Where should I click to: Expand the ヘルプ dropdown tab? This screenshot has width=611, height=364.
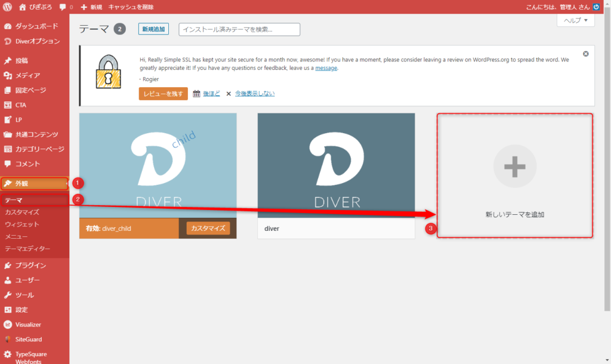point(576,20)
